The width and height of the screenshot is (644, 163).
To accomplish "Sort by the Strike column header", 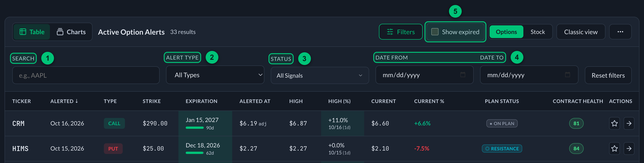I will click(151, 101).
